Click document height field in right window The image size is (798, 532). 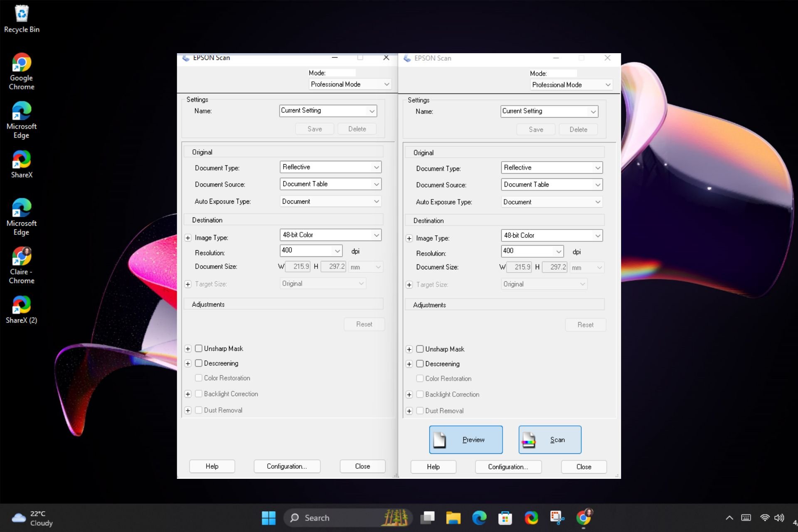[555, 267]
